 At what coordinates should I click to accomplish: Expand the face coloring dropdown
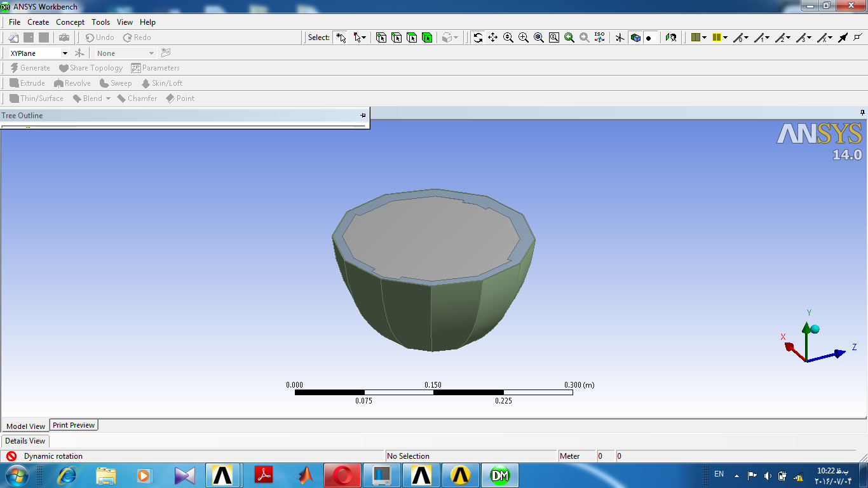click(704, 37)
